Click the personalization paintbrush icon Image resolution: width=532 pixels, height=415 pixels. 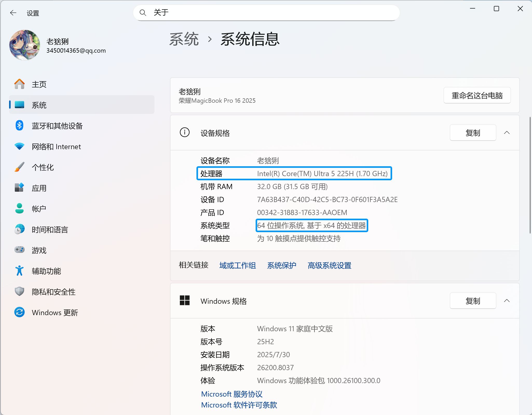(x=19, y=167)
